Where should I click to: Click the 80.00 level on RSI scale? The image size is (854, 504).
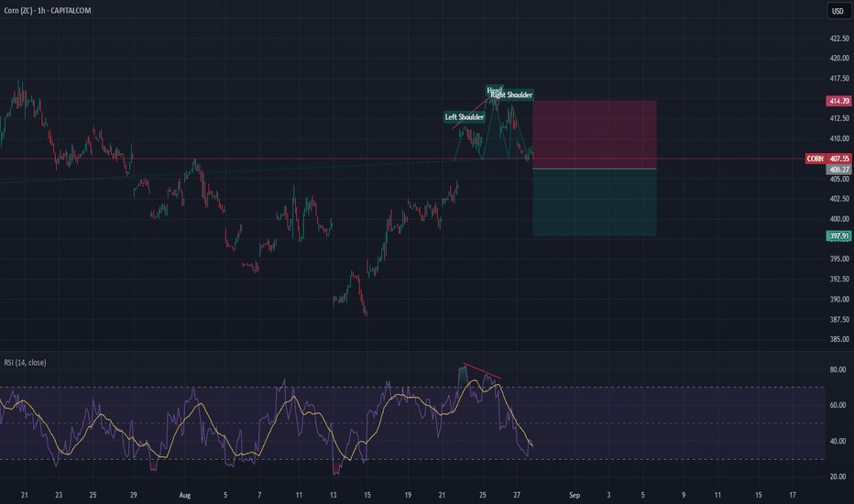pyautogui.click(x=838, y=370)
